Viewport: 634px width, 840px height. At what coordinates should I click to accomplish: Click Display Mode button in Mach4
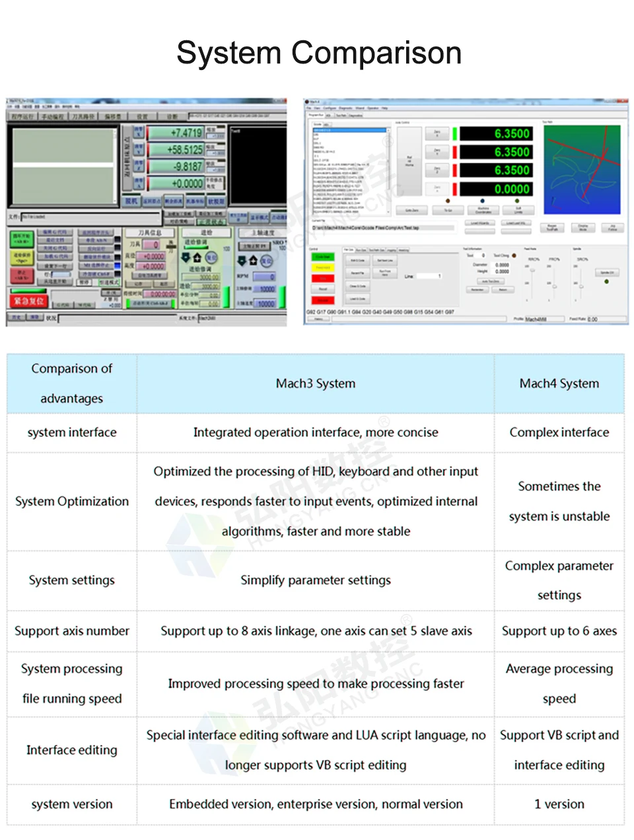[582, 227]
